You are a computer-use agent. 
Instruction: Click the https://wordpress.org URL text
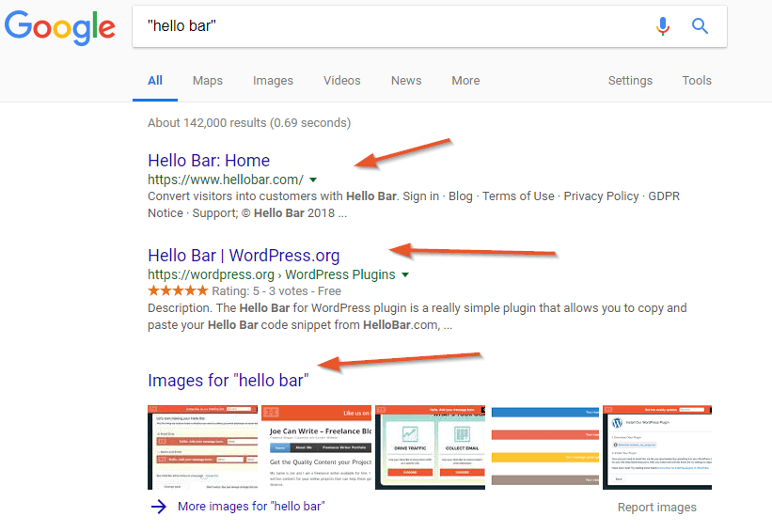point(211,274)
